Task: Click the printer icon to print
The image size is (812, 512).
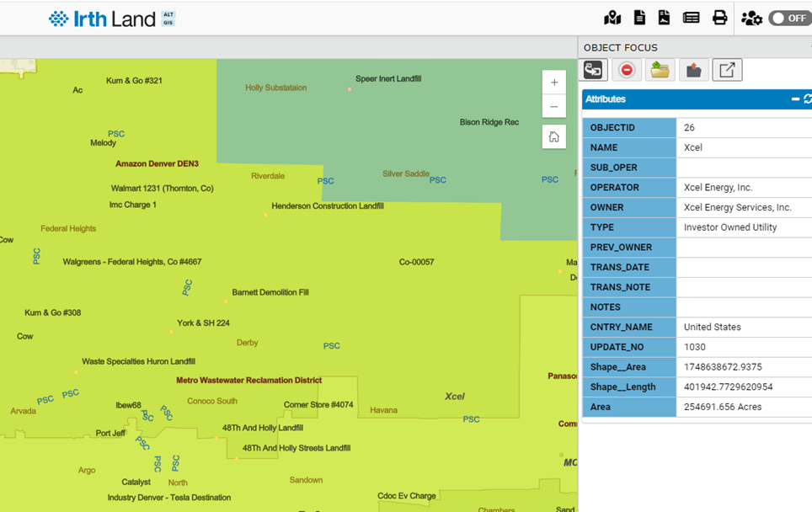Action: (720, 19)
